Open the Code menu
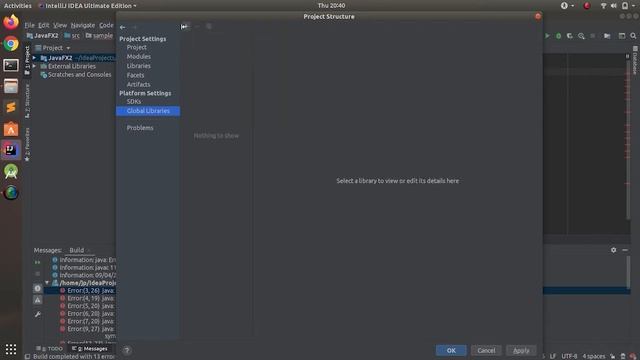 pyautogui.click(x=106, y=25)
